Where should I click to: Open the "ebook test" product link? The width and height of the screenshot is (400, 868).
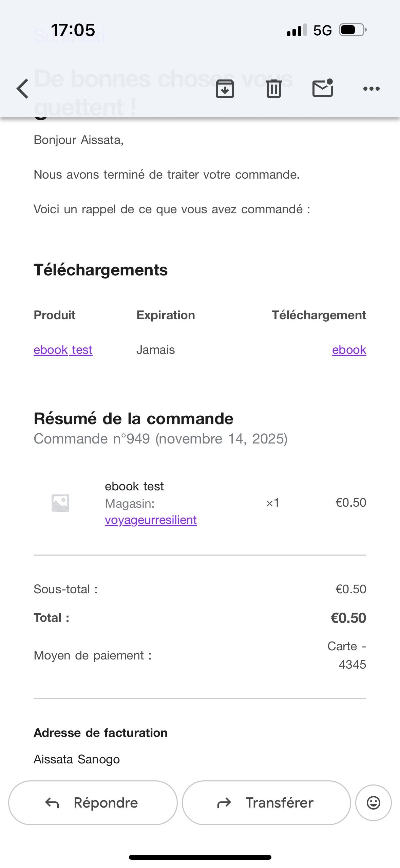coord(63,350)
